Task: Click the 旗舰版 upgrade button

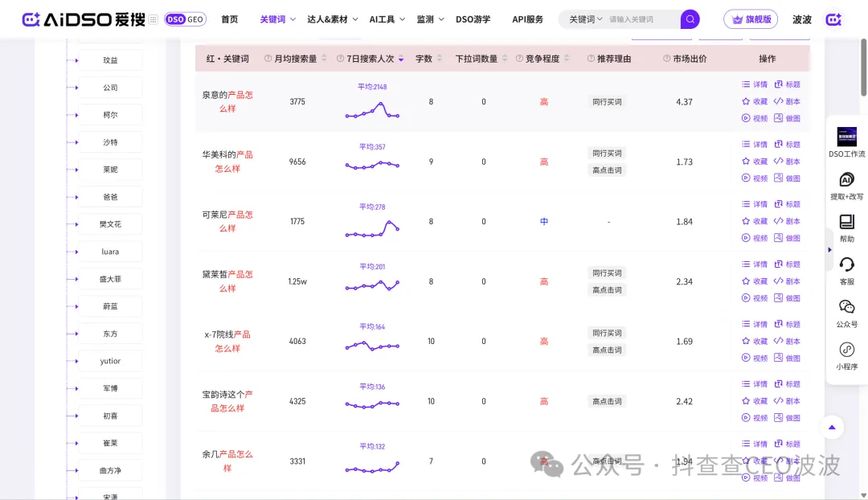Action: [x=751, y=18]
